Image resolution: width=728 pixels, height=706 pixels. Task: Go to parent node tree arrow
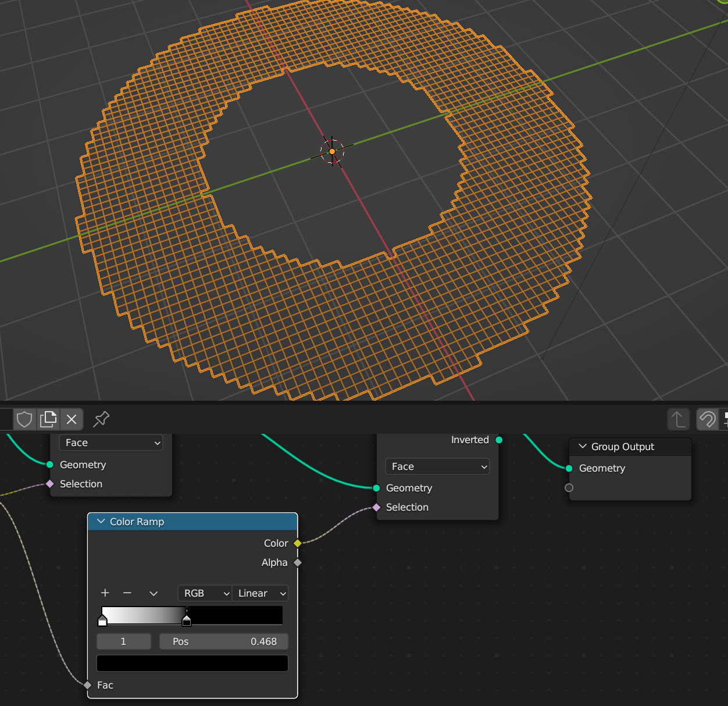pos(678,419)
